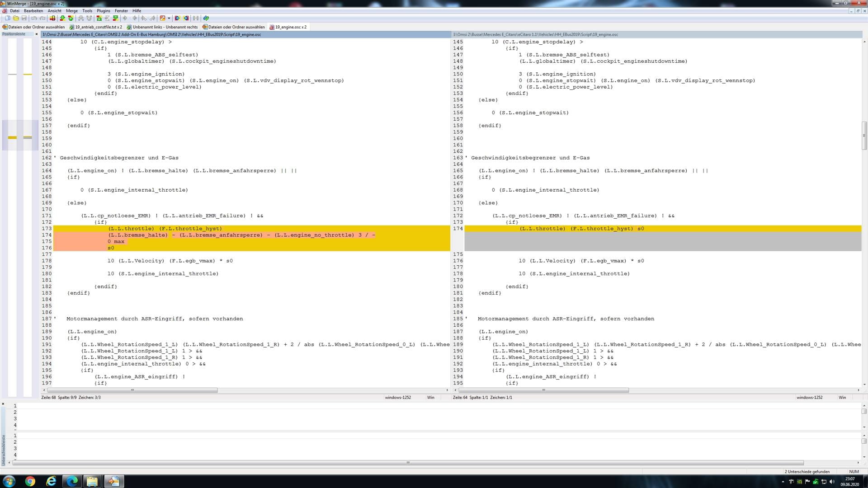Viewport: 868px width, 488px height.
Task: Switch to Unbenannt links - Unbenannt rechts tab
Action: click(x=165, y=27)
